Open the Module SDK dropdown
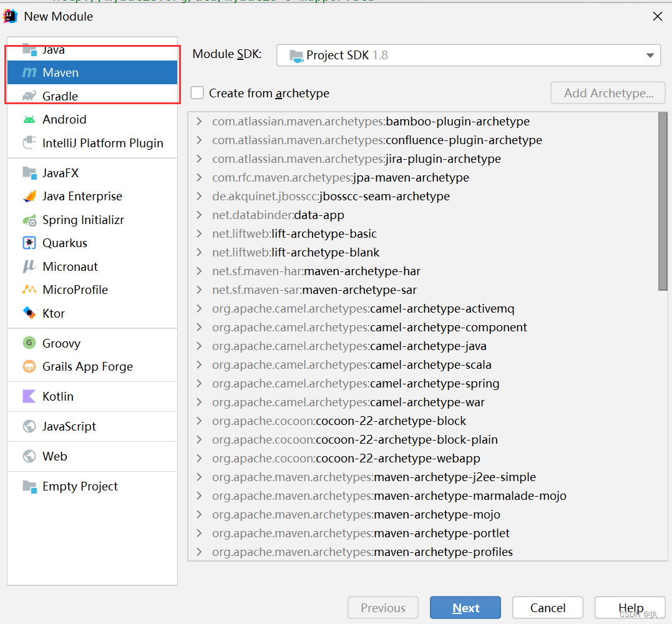Viewport: 672px width, 624px height. point(469,56)
